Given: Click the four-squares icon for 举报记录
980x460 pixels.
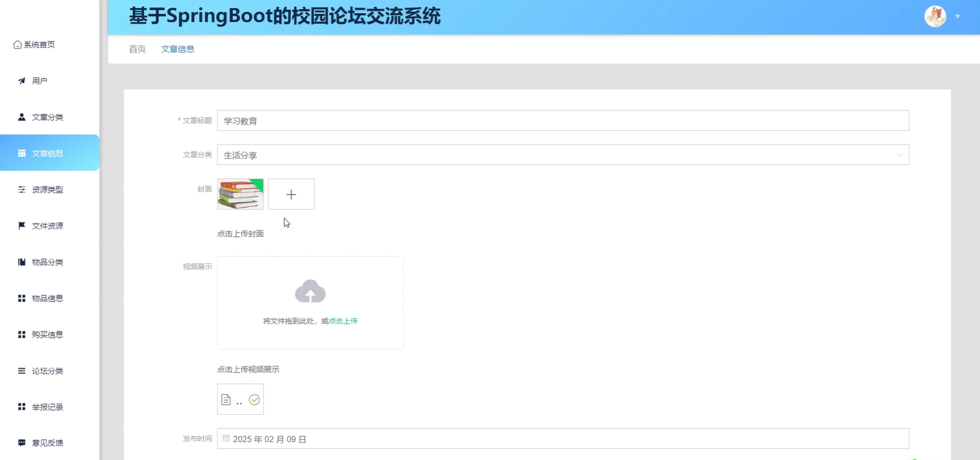Looking at the screenshot, I should (22, 407).
